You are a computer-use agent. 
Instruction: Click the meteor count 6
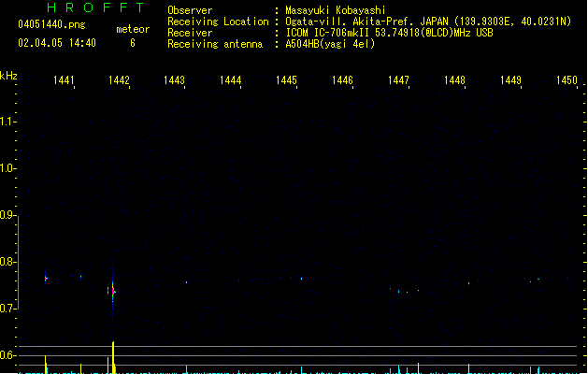pos(133,43)
